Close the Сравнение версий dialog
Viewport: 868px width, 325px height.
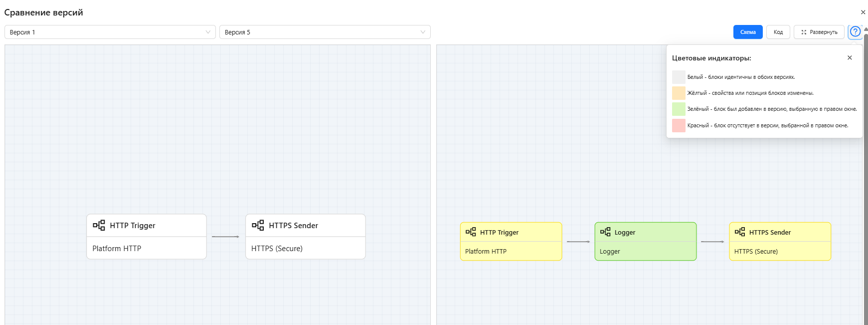[863, 12]
